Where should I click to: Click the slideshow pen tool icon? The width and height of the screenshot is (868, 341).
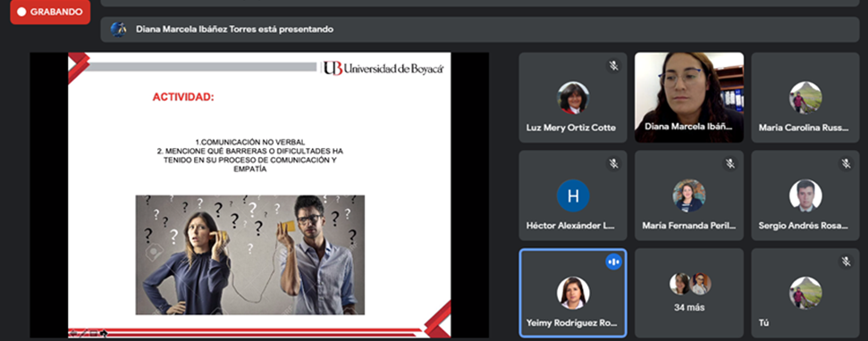(x=84, y=333)
